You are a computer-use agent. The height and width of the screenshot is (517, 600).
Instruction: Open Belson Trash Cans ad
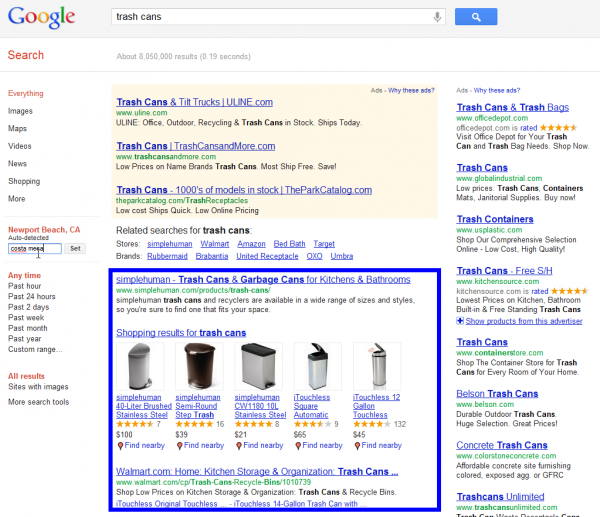pos(497,394)
